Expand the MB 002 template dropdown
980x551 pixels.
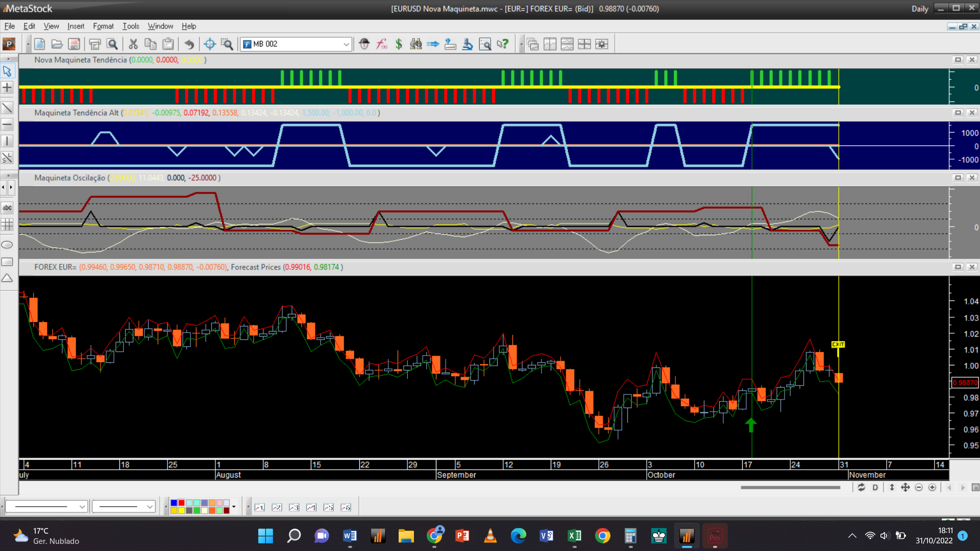pyautogui.click(x=346, y=44)
